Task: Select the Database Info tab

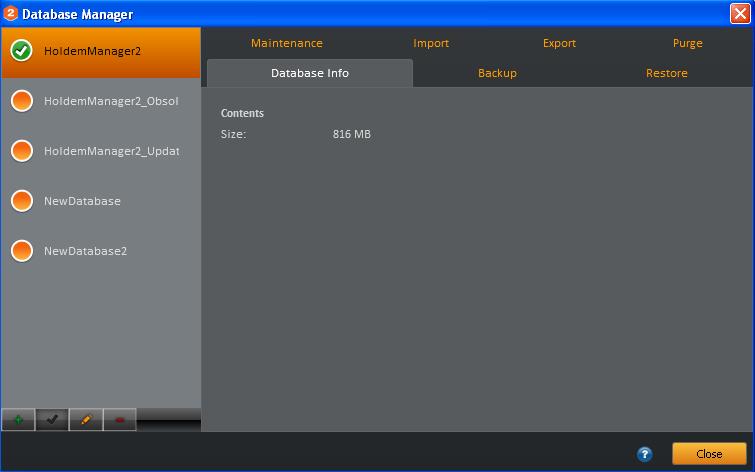Action: click(310, 73)
